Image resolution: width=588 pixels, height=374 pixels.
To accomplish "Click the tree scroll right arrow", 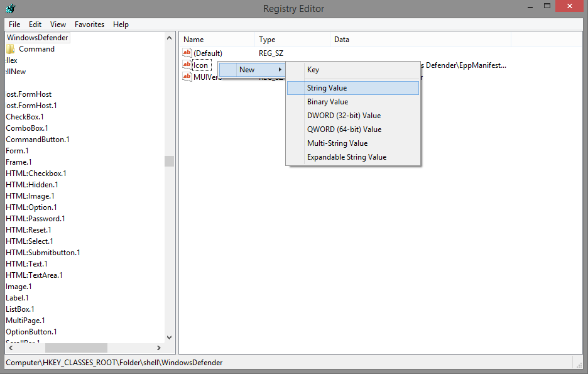I will [x=159, y=348].
